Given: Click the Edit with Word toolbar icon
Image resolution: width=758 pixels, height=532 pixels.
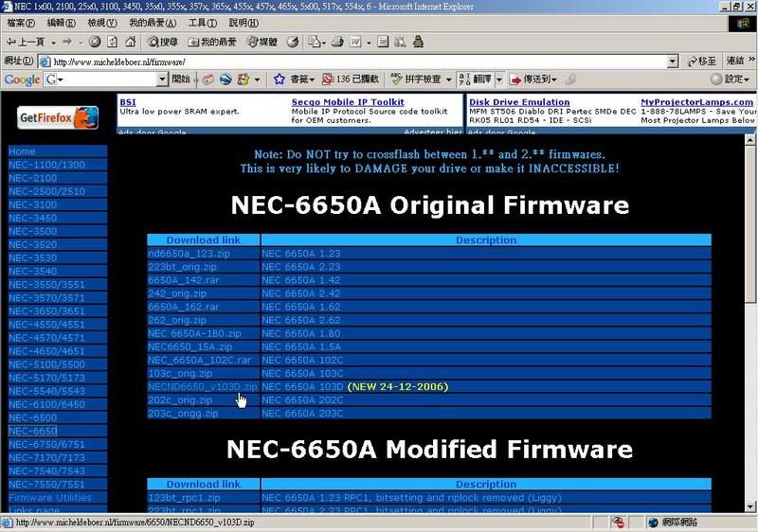Looking at the screenshot, I should pos(355,42).
